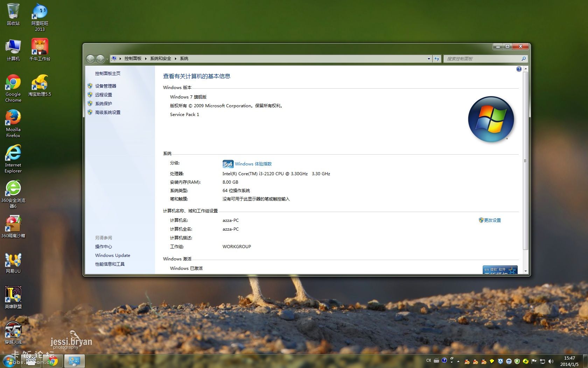Click the green shield tray icon
588x368 pixels.
point(517,361)
